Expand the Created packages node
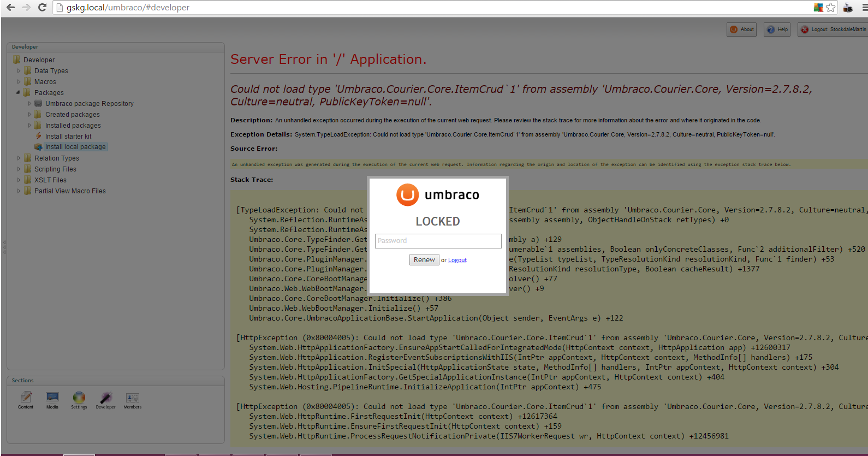Viewport: 868px width, 456px height. 29,115
